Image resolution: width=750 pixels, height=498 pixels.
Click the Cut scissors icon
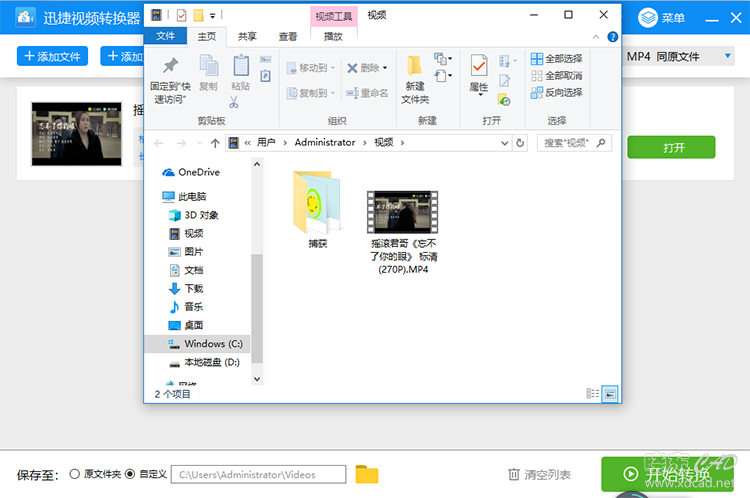click(x=234, y=102)
